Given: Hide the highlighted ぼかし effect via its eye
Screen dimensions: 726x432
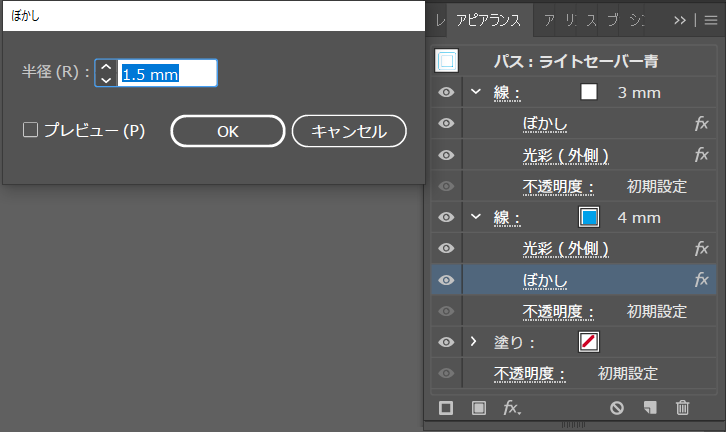Looking at the screenshot, I should [446, 280].
